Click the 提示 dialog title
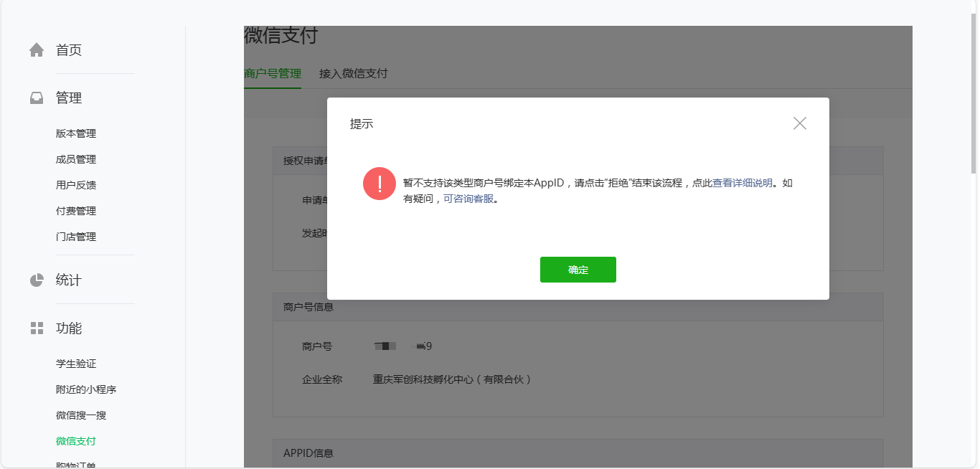The height and width of the screenshot is (469, 980). pos(362,124)
